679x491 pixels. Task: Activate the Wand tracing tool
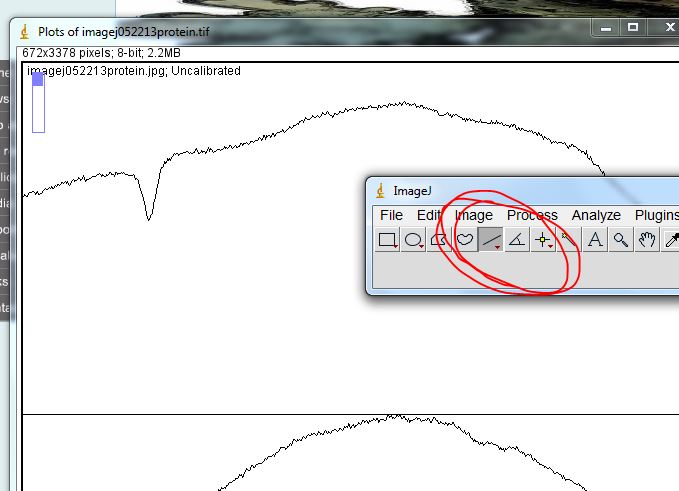click(568, 240)
